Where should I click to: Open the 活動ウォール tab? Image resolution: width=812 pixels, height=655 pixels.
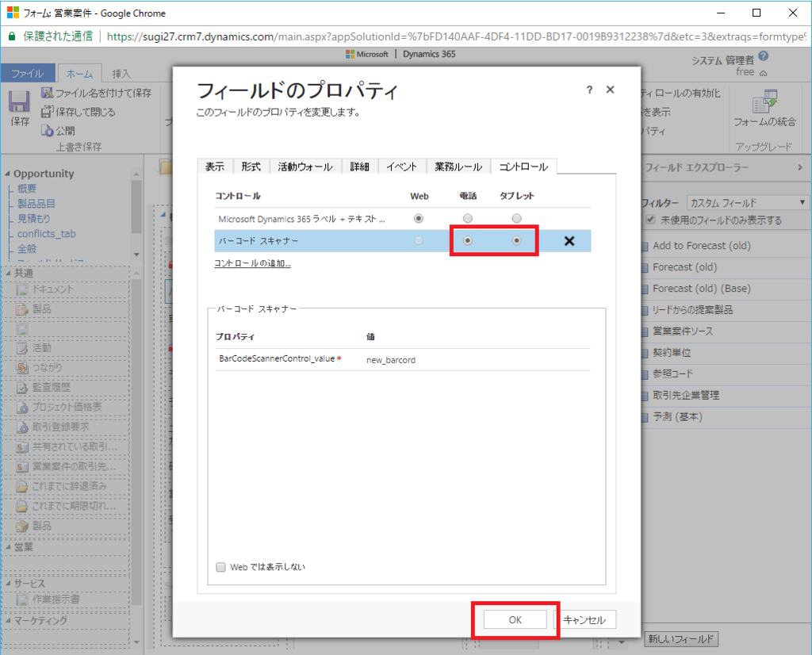pyautogui.click(x=305, y=167)
